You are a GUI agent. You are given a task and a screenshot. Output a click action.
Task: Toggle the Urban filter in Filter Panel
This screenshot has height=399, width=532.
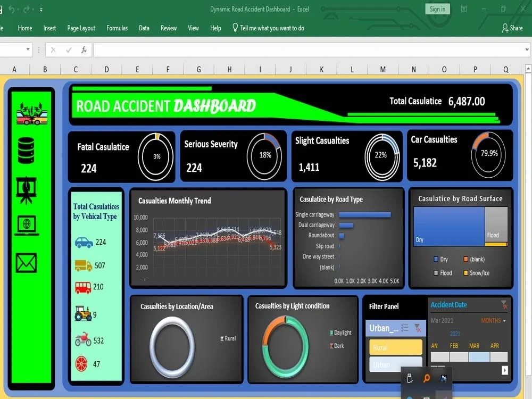tap(395, 364)
